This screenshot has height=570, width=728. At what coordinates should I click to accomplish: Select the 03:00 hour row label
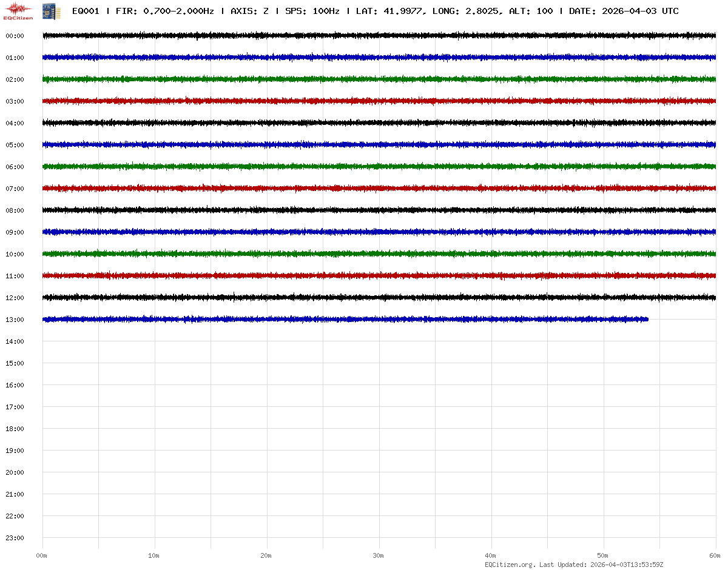point(15,101)
